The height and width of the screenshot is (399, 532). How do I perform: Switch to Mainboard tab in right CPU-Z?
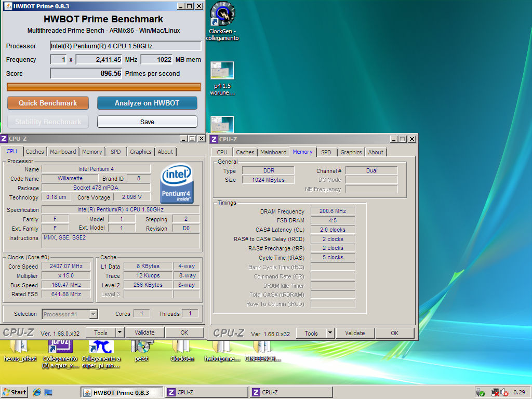pyautogui.click(x=273, y=152)
